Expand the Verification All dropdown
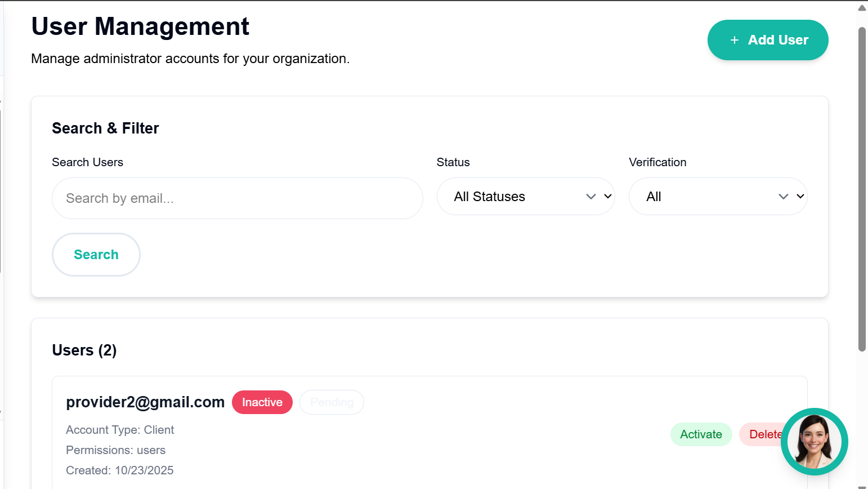868x489 pixels. (718, 197)
